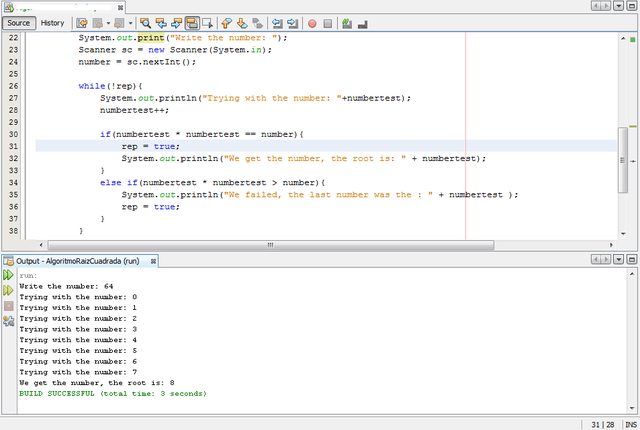Screen dimensions: 640x430
Task: Open the Output pane documents dropdown
Action: [619, 259]
